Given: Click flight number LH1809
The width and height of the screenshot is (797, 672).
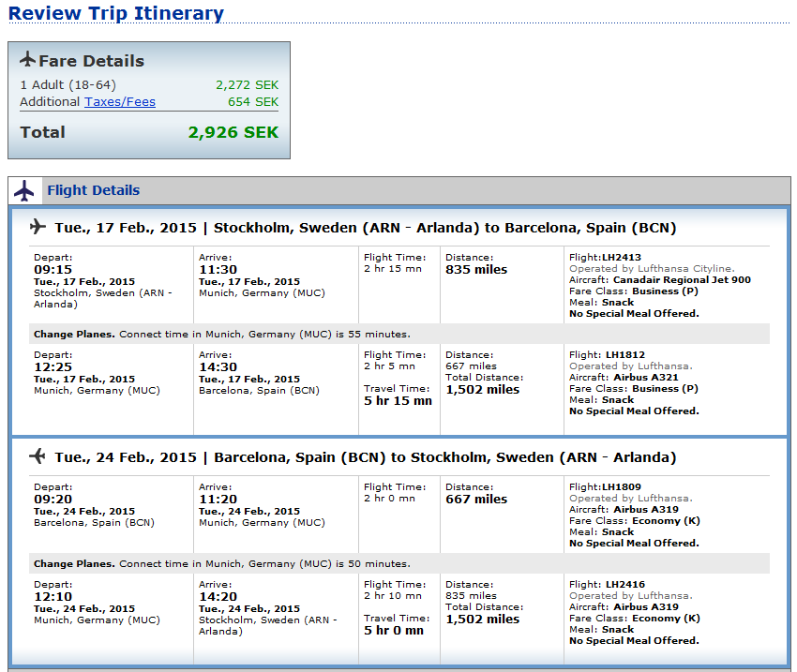Looking at the screenshot, I should coord(622,487).
